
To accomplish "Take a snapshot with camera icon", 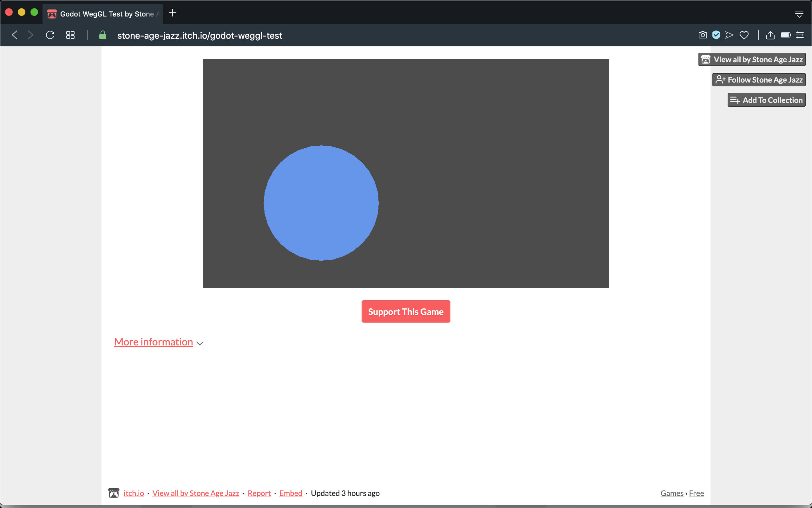I will pos(703,35).
